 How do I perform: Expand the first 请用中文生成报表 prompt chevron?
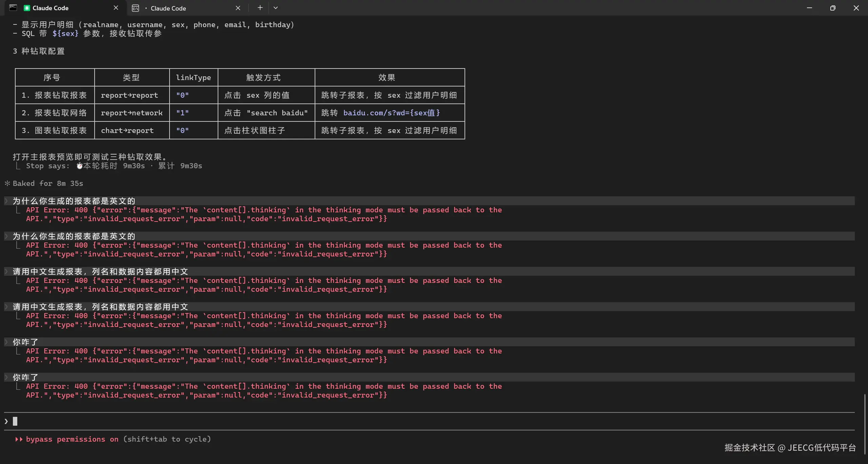(x=6, y=272)
